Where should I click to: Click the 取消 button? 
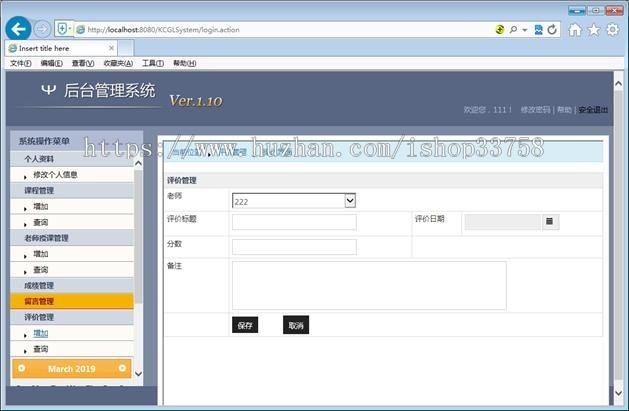[x=296, y=325]
